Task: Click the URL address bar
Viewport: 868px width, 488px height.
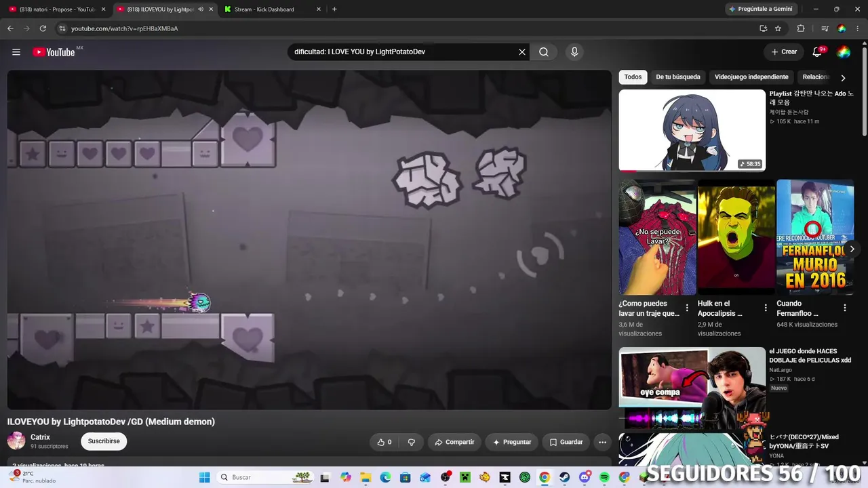Action: (x=407, y=28)
